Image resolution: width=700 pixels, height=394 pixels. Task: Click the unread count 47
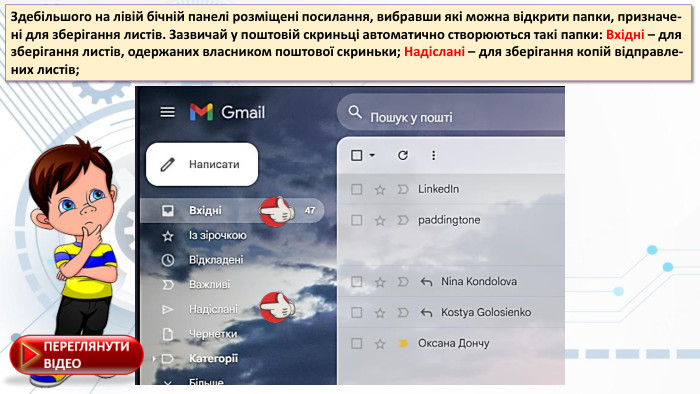coord(310,210)
